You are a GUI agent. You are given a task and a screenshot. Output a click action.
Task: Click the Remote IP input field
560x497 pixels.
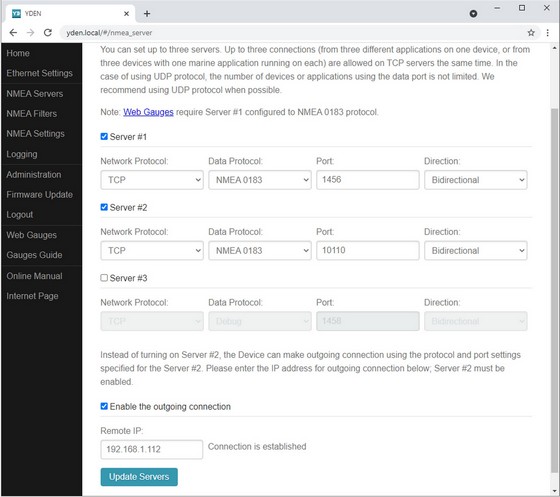tap(151, 449)
